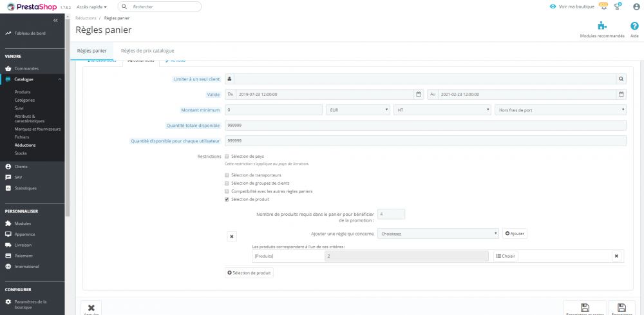The image size is (644, 315).
Task: Click the Choisir products button
Action: point(506,256)
